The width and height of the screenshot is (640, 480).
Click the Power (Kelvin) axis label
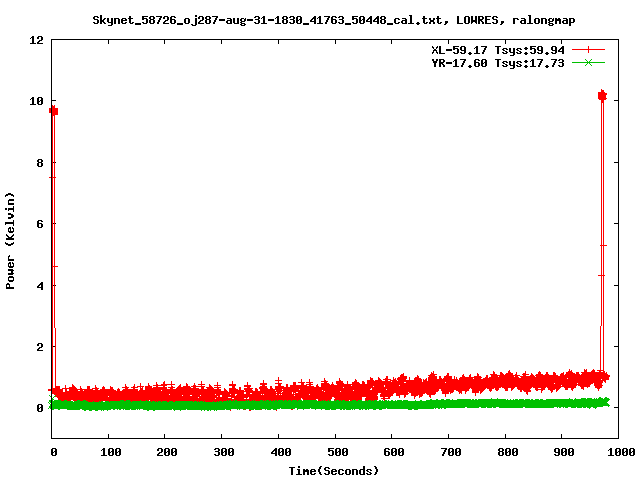[10, 241]
